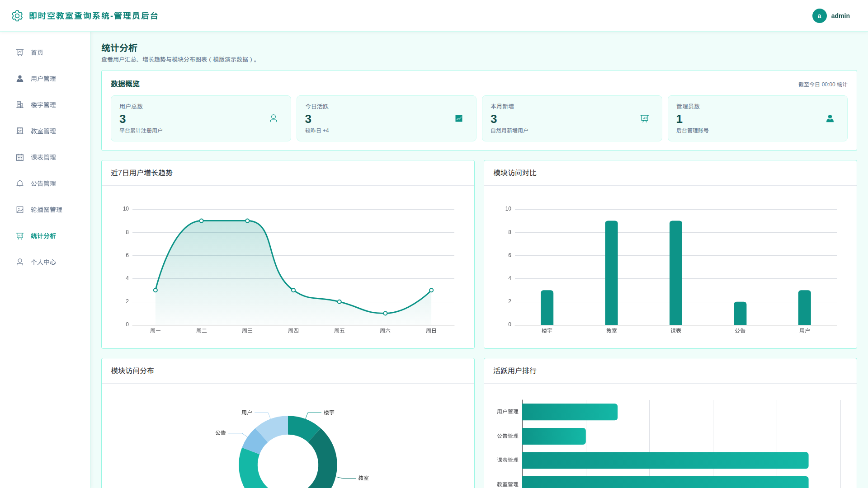Click the 楼宇管理 building icon
The width and height of the screenshot is (868, 488).
click(20, 105)
